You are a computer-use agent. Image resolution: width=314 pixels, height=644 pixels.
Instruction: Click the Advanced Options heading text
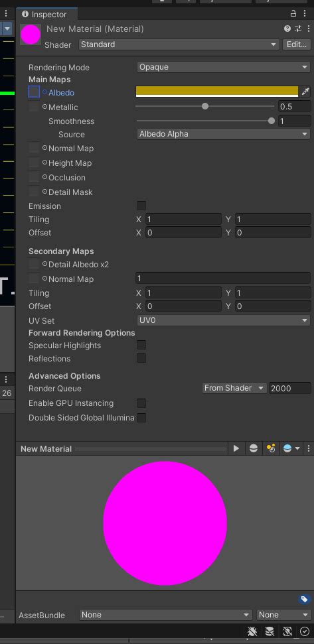[64, 376]
